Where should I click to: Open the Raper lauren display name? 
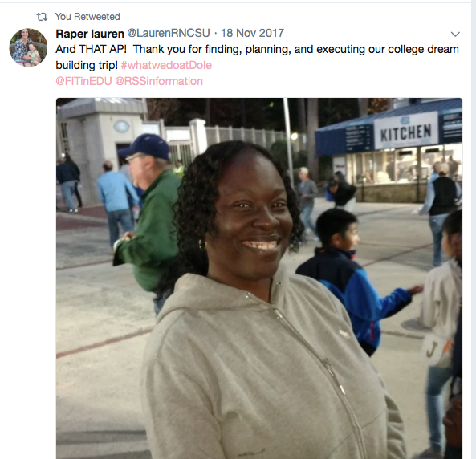(x=90, y=34)
